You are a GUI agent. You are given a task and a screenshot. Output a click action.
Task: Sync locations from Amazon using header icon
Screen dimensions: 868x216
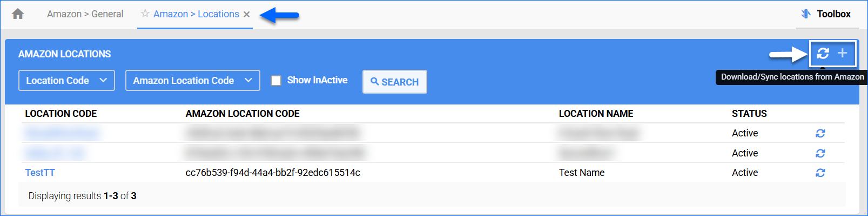(823, 53)
